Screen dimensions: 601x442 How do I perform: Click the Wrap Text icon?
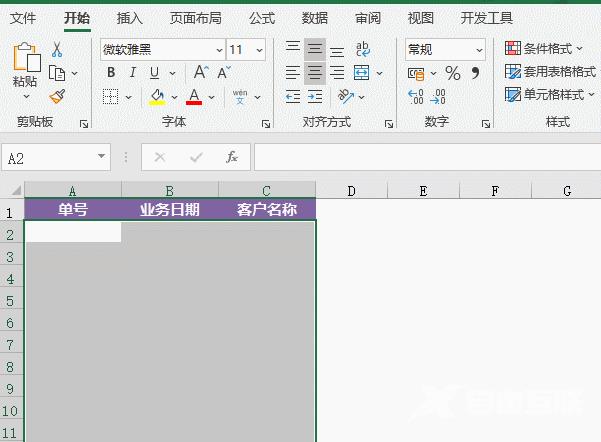coord(362,49)
